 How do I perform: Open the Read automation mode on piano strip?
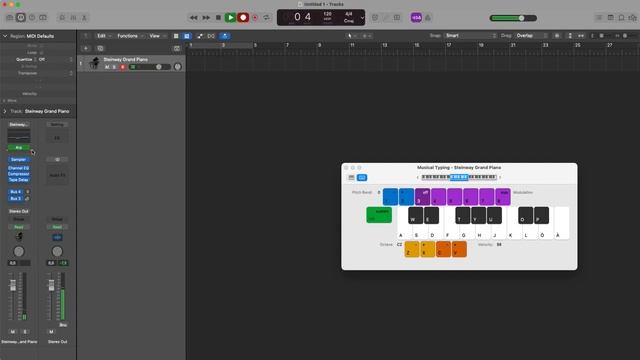pyautogui.click(x=19, y=227)
